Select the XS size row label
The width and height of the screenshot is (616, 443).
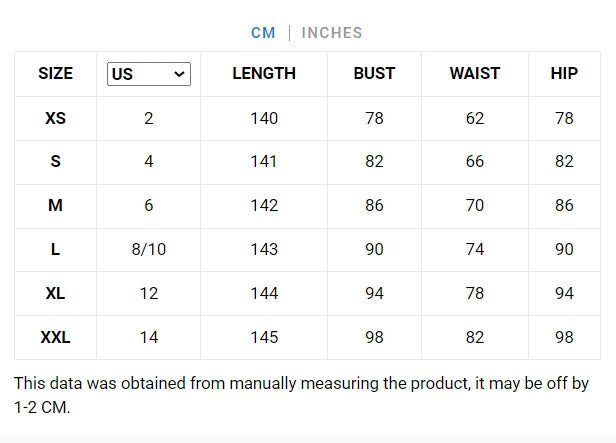(56, 118)
